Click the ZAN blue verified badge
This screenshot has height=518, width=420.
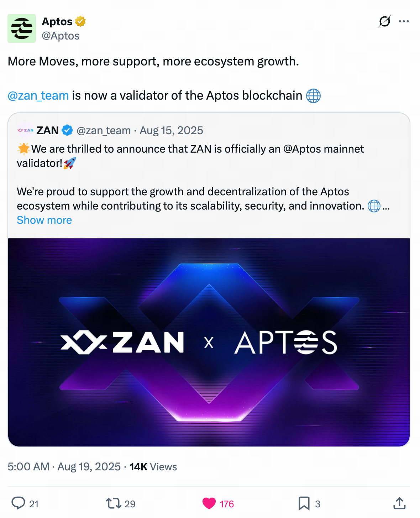(x=67, y=131)
